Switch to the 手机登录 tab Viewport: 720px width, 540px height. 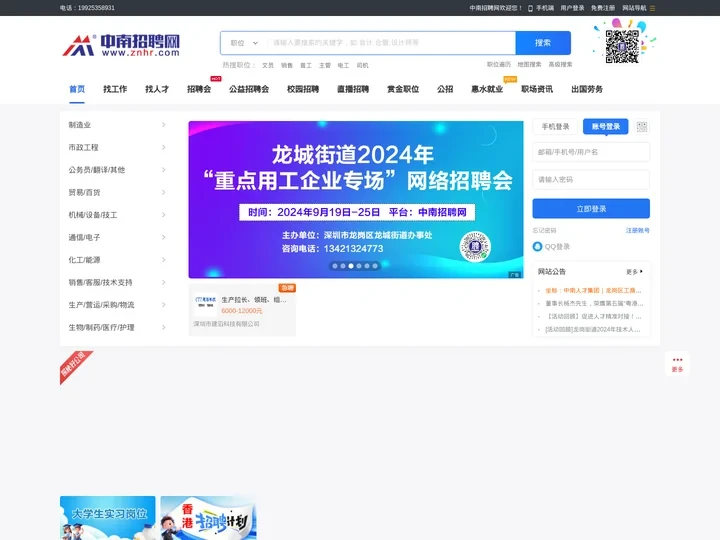click(x=555, y=127)
